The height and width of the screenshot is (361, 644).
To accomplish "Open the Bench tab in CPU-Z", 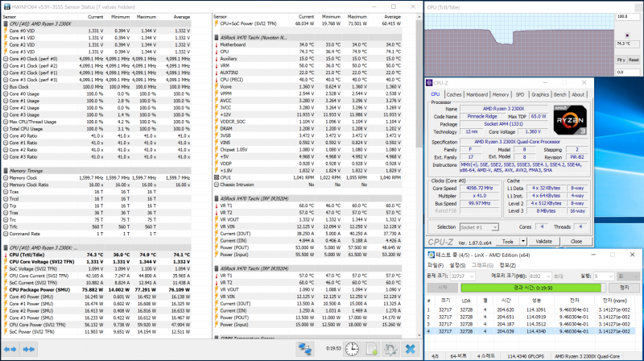I will [559, 94].
